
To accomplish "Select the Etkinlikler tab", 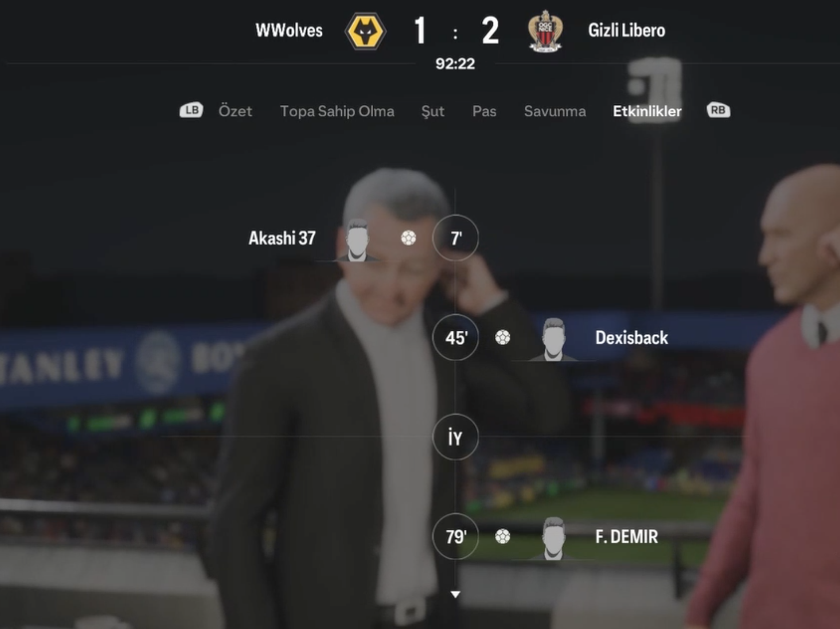I will (647, 111).
